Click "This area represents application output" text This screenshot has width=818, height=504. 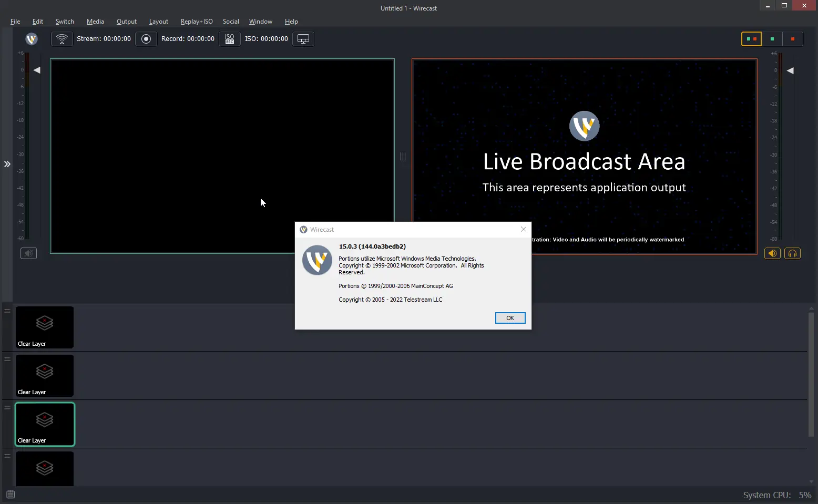[584, 188]
